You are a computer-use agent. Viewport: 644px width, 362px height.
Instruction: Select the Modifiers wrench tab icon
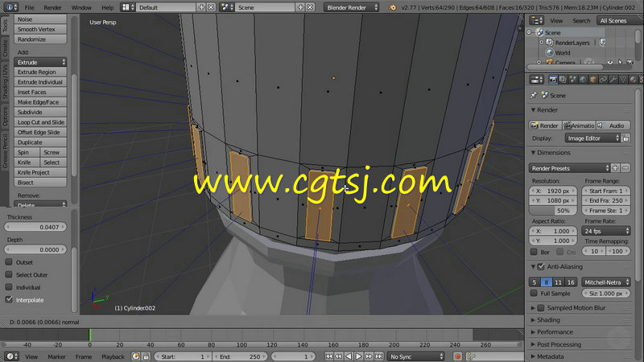(x=613, y=80)
